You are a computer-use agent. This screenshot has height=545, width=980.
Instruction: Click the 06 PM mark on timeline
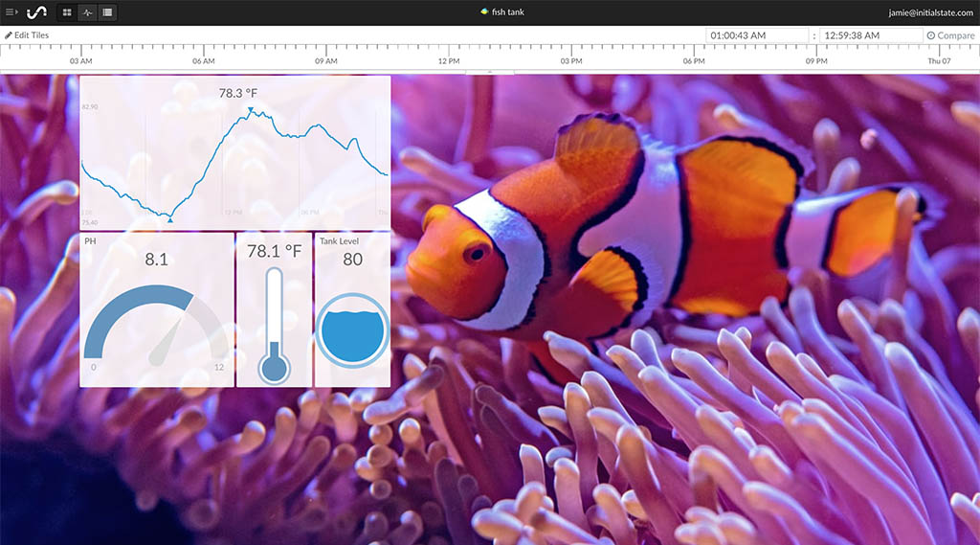point(694,60)
